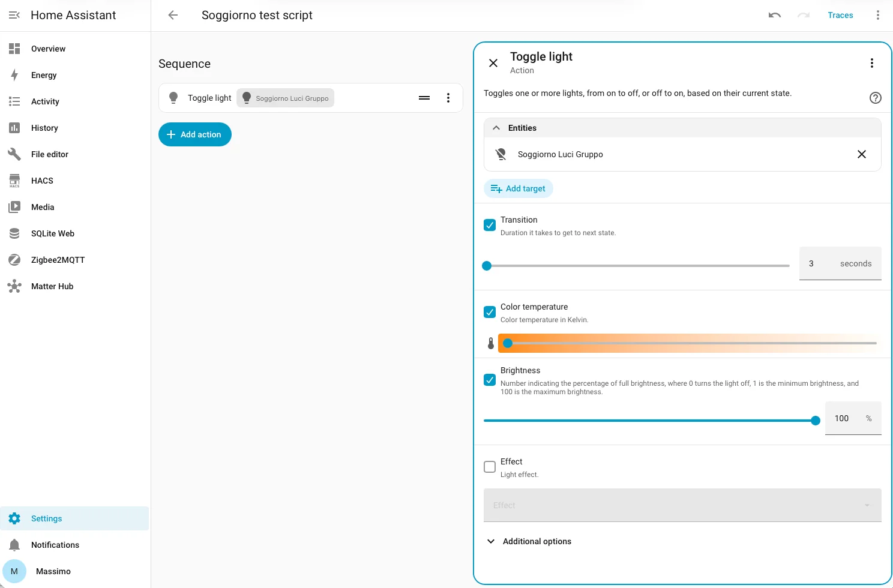Open the script's top-right overflow menu
The height and width of the screenshot is (588, 893).
[877, 15]
